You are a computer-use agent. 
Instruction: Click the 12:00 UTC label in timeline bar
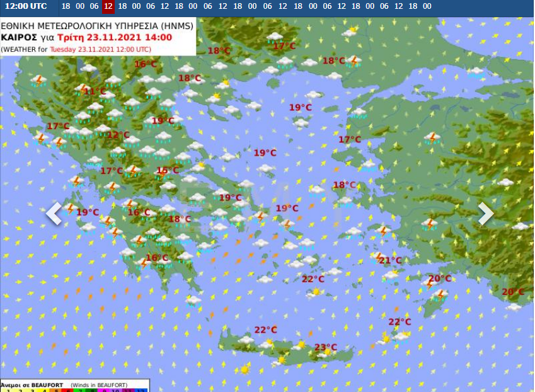tap(26, 6)
